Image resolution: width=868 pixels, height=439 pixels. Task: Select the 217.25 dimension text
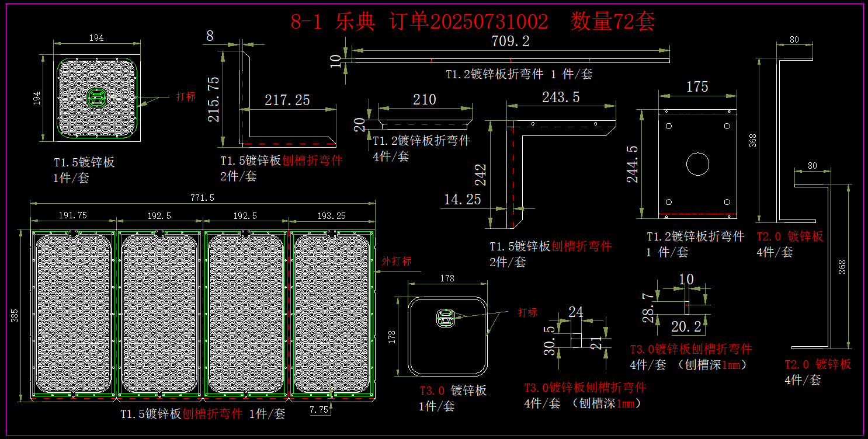287,100
